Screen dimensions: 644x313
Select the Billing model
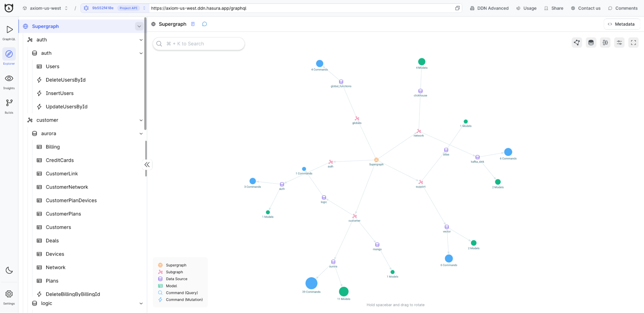[x=53, y=147]
